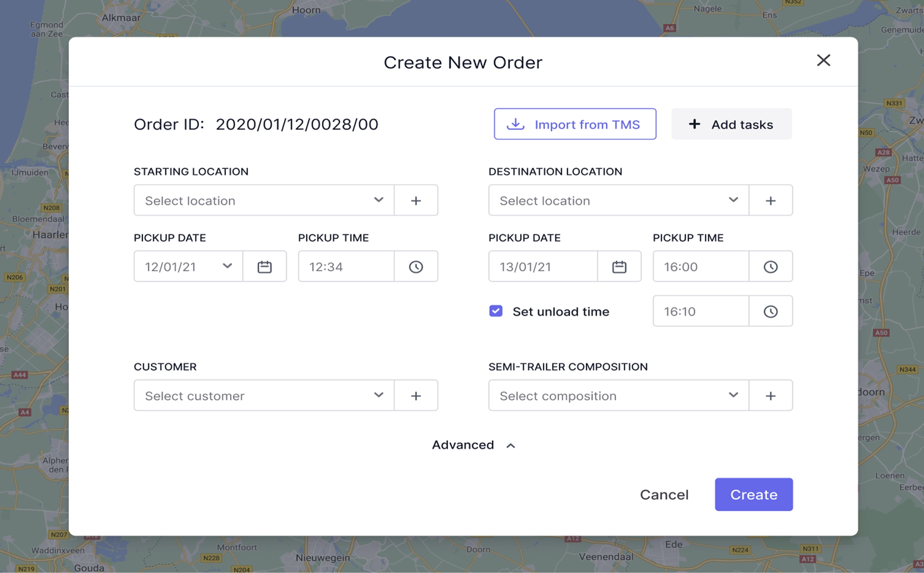Click the Cancel button

coord(664,494)
